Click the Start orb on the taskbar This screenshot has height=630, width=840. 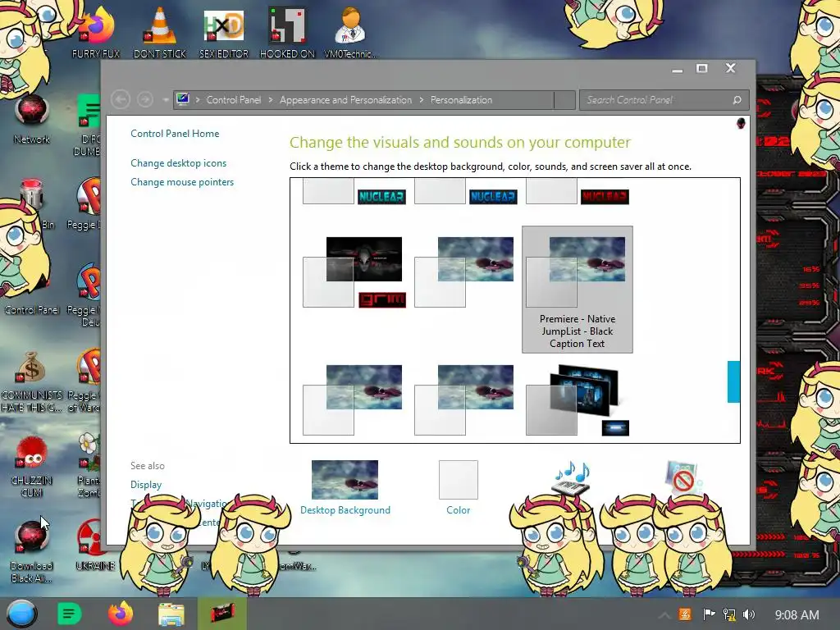[x=21, y=614]
